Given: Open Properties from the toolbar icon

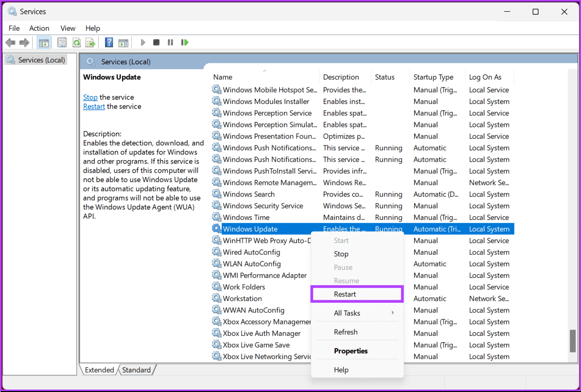Looking at the screenshot, I should [x=62, y=42].
